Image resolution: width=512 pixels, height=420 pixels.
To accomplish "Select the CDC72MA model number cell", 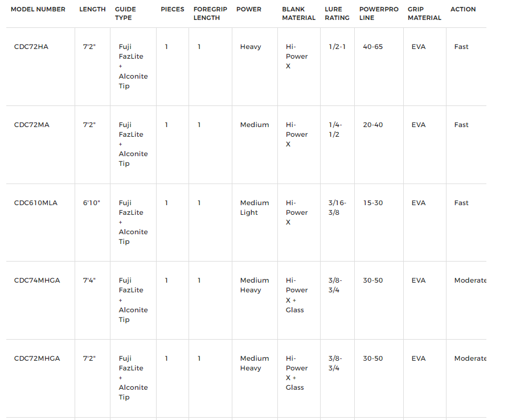I will pyautogui.click(x=32, y=125).
